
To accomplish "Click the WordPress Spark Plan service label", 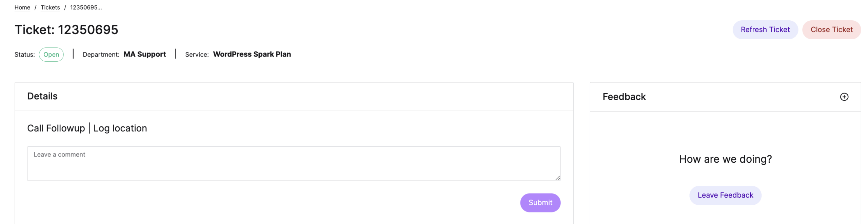I will (252, 54).
